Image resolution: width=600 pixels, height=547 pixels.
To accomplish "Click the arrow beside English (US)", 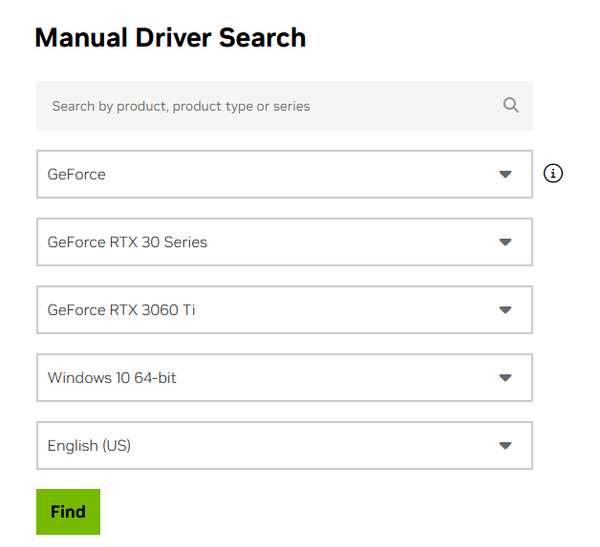I will click(505, 446).
